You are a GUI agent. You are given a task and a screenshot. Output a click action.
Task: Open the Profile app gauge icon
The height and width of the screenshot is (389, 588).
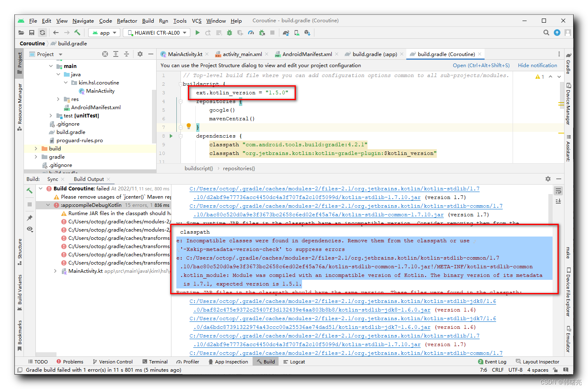click(x=251, y=33)
